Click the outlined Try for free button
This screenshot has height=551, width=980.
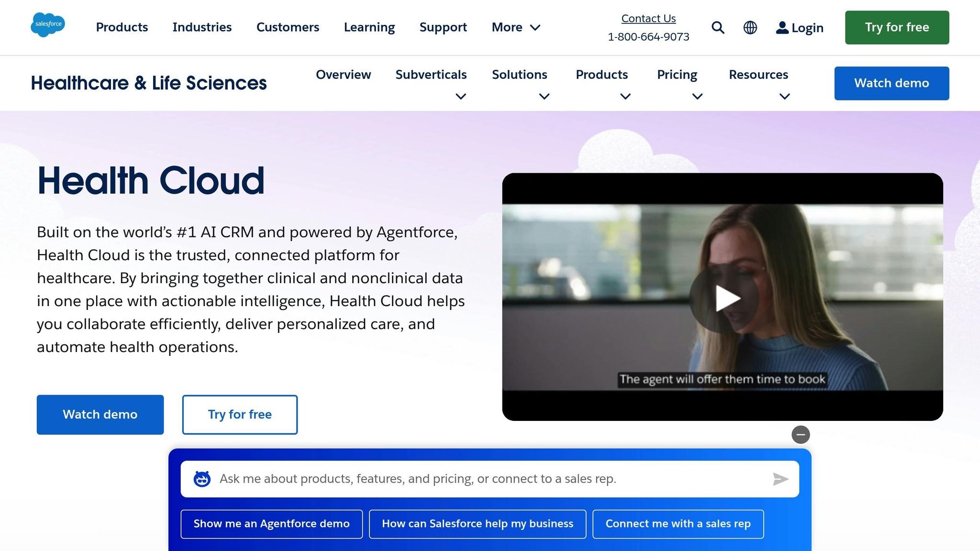(x=240, y=415)
